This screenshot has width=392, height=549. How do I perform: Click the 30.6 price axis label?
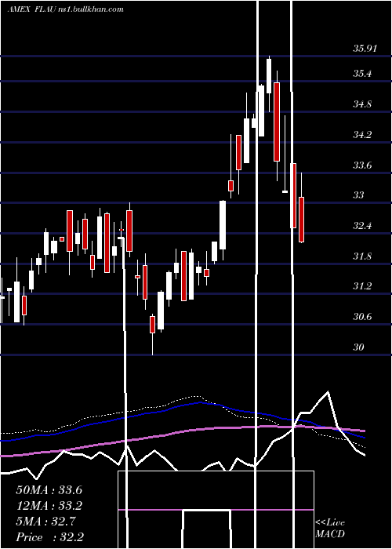coord(362,317)
